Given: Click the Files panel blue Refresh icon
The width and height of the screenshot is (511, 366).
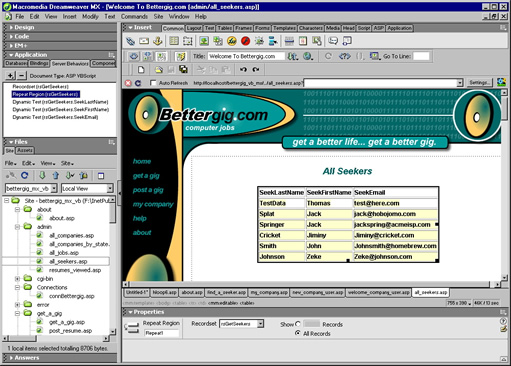Looking at the screenshot, I should (x=25, y=175).
